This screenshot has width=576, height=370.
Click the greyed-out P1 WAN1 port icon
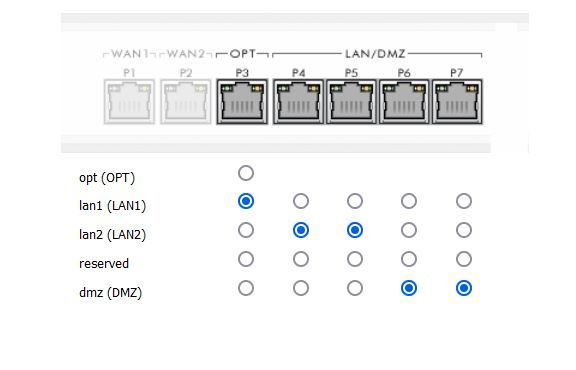point(129,102)
